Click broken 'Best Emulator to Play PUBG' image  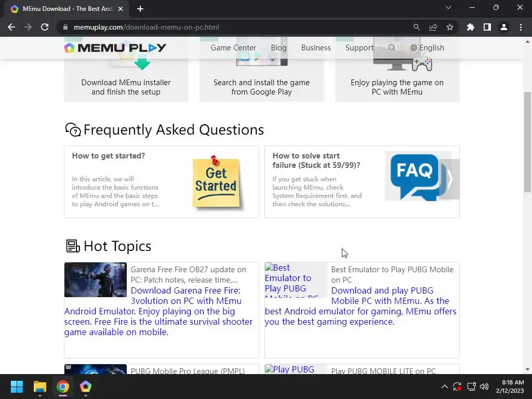coord(296,280)
